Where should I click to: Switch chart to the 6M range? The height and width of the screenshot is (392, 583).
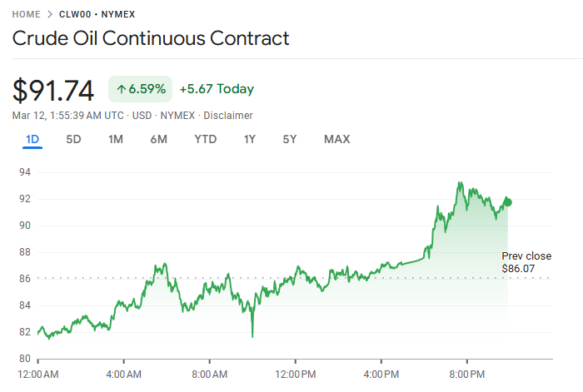(x=159, y=139)
